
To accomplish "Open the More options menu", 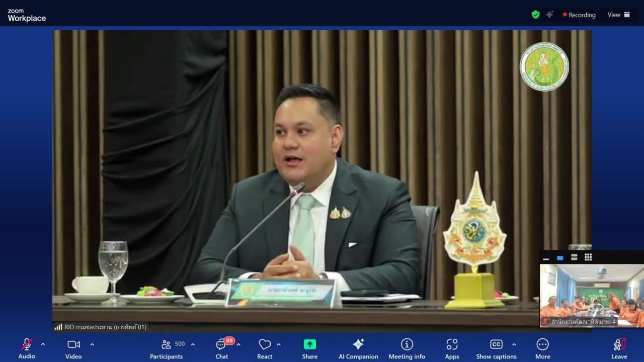I will [542, 348].
